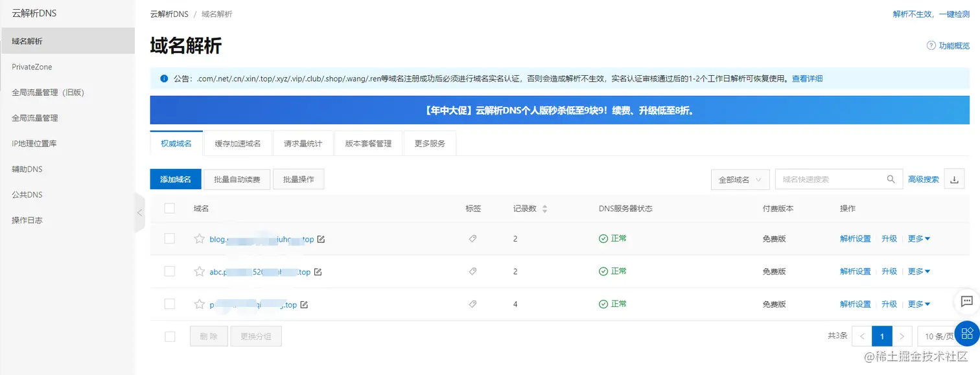The height and width of the screenshot is (375, 980).
Task: Tick the checkbox for the abc domain
Action: tap(170, 271)
